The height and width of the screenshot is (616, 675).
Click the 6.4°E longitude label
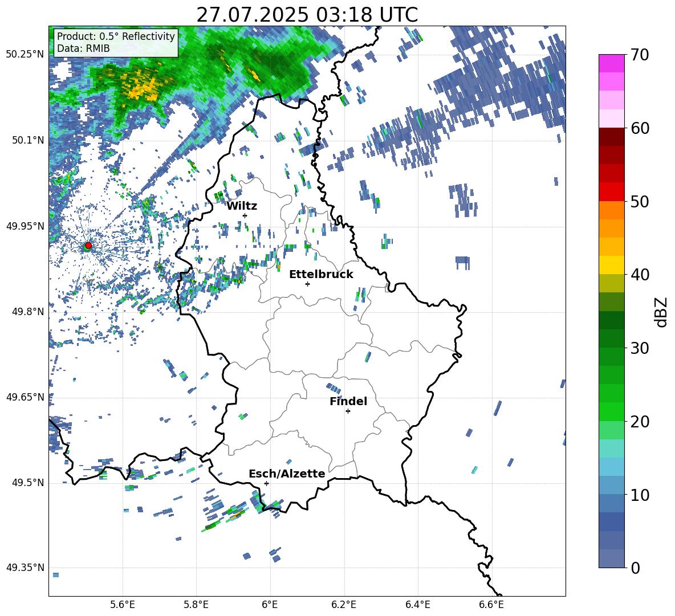pos(417,605)
